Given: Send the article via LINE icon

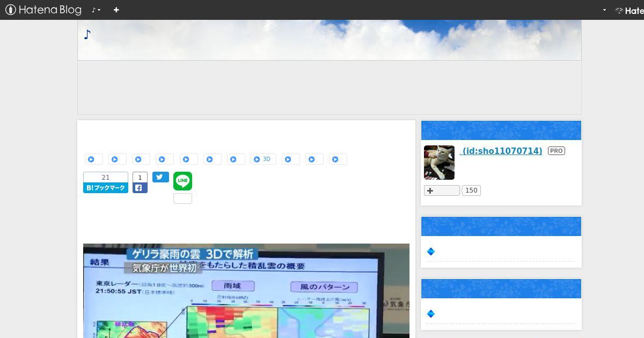Looking at the screenshot, I should click(182, 181).
